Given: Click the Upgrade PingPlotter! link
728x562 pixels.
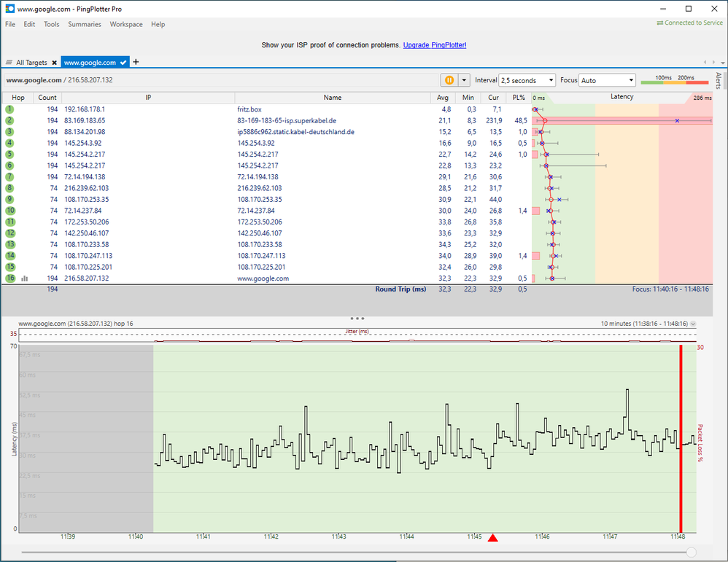Looking at the screenshot, I should (434, 45).
